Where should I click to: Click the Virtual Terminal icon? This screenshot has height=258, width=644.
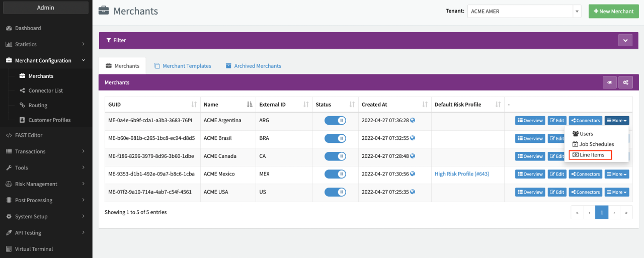9,249
